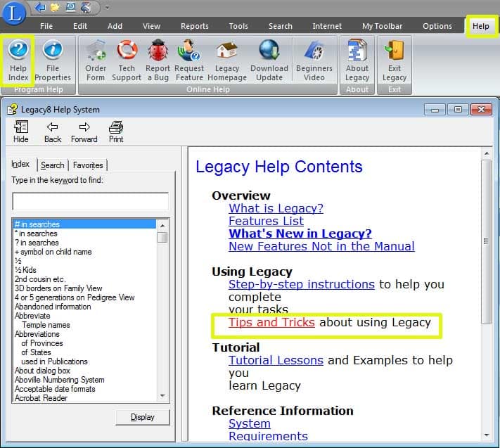Viewport: 500px width, 448px height.
Task: Open Tech Support lifebuoy icon
Action: tap(127, 60)
